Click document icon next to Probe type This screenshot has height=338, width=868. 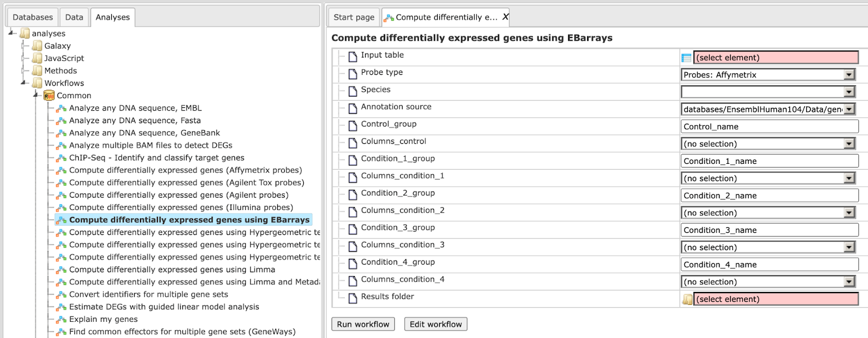353,73
